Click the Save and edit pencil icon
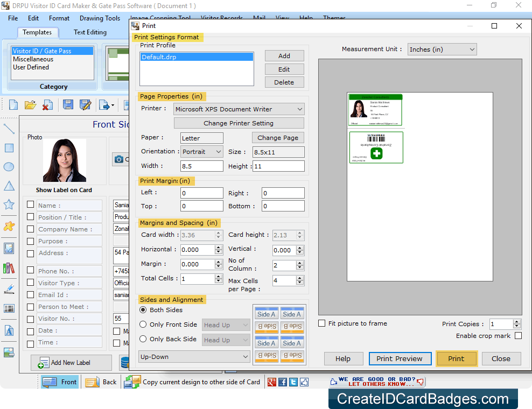Screen dimensions: 532x409 click(85, 105)
